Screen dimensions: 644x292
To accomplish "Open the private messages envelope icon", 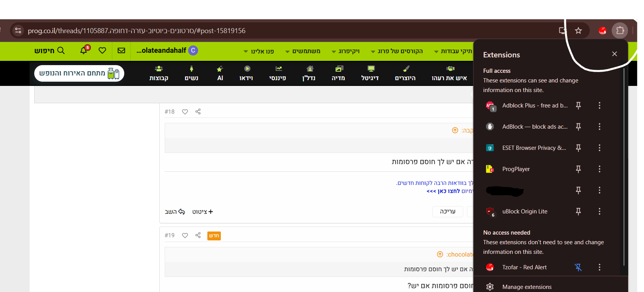I will pos(121,50).
